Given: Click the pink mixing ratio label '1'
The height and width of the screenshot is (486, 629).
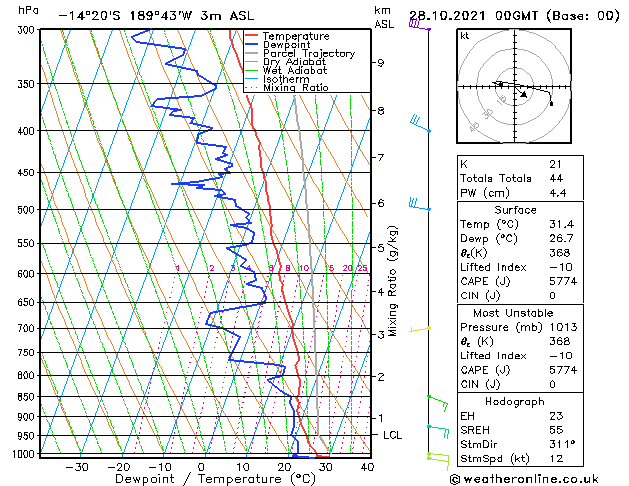Looking at the screenshot, I should coord(178,268).
